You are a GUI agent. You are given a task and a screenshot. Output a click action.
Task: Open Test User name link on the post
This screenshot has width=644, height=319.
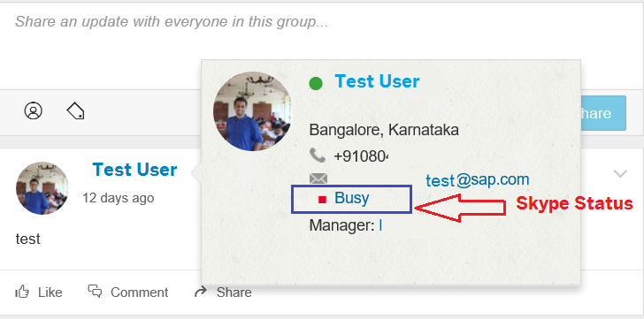coord(134,170)
